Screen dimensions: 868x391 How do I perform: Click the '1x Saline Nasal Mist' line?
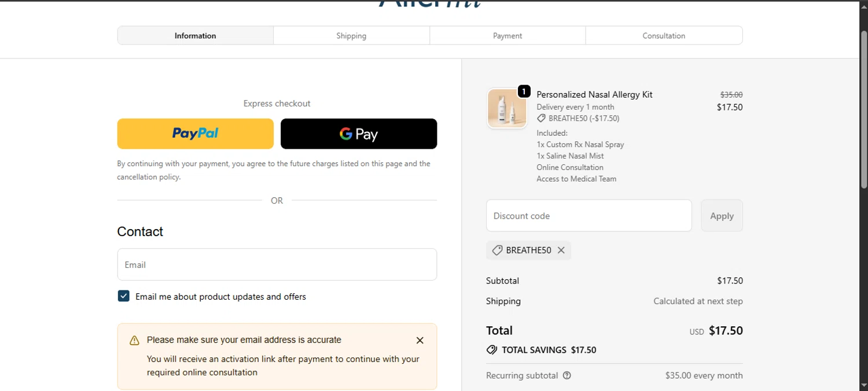tap(570, 156)
